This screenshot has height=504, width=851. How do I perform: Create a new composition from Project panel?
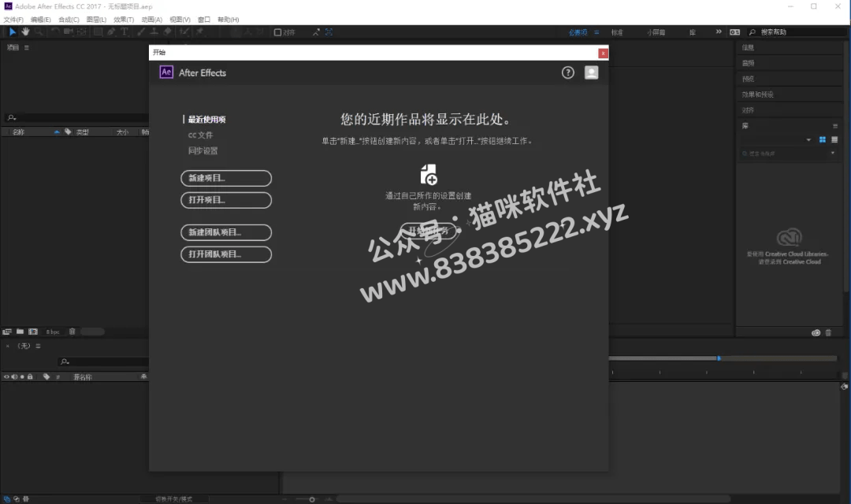(x=33, y=332)
